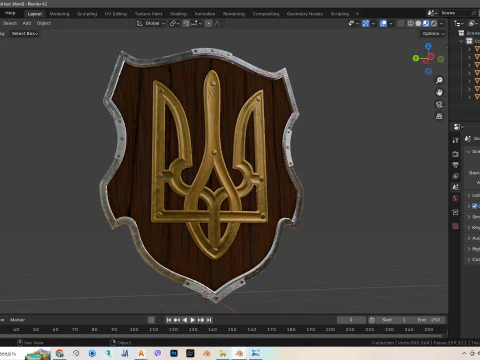The height and width of the screenshot is (360, 480).
Task: Toggle proportional editing button
Action: click(209, 23)
